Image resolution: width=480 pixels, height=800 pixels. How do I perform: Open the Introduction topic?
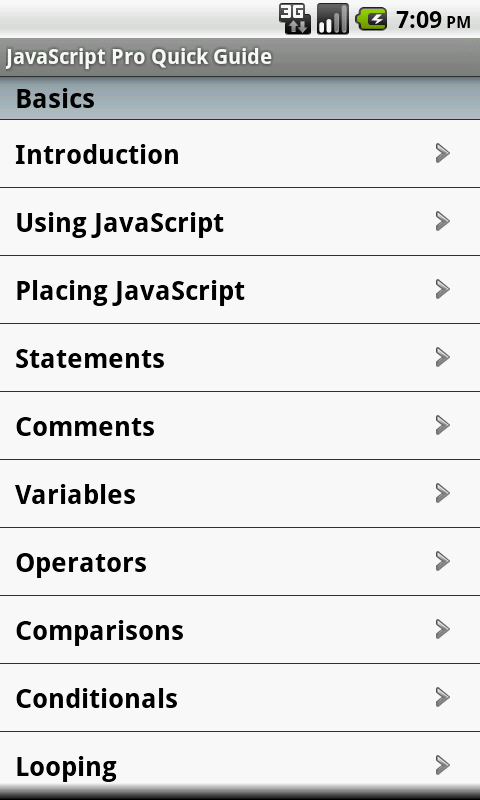(x=240, y=154)
